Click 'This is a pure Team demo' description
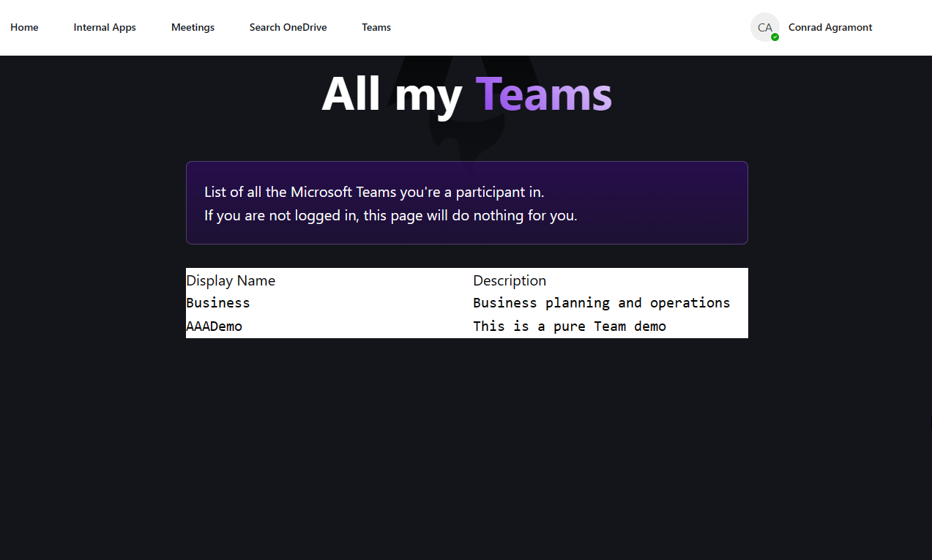 pyautogui.click(x=570, y=326)
